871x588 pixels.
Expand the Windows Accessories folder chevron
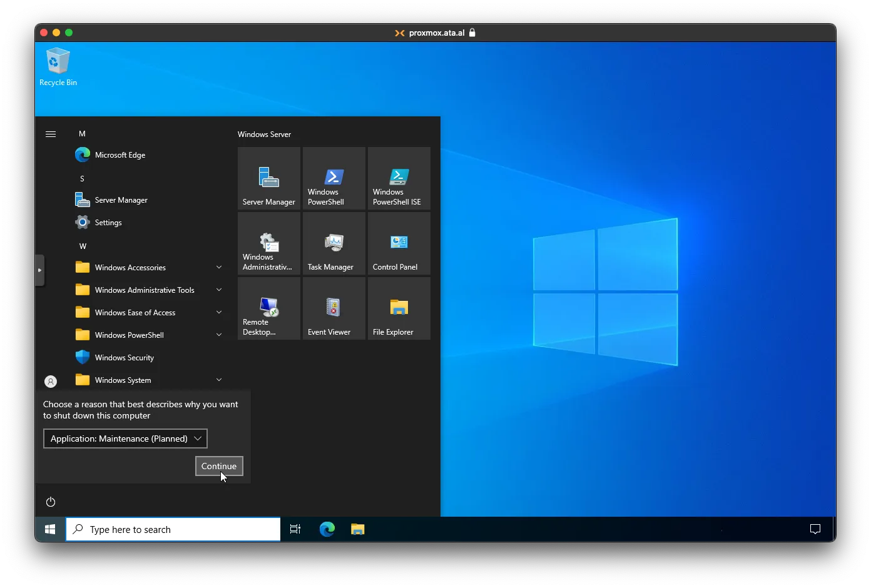pyautogui.click(x=219, y=268)
